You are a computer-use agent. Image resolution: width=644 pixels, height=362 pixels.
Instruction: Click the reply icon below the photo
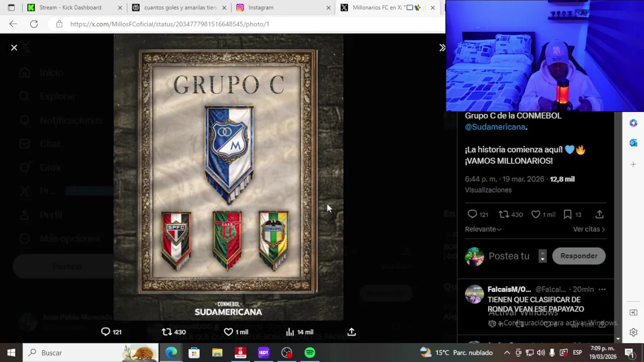[106, 332]
